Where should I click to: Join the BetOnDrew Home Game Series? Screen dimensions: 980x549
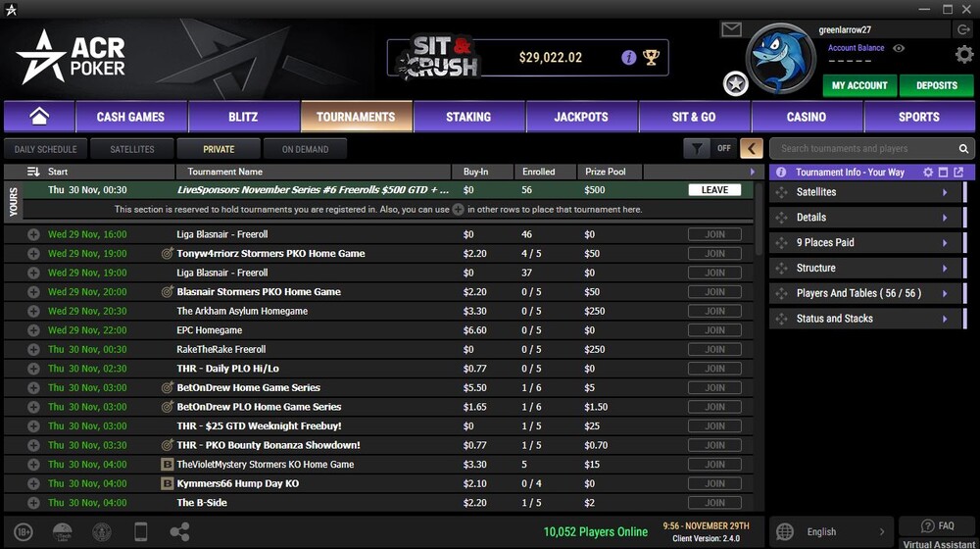(714, 387)
